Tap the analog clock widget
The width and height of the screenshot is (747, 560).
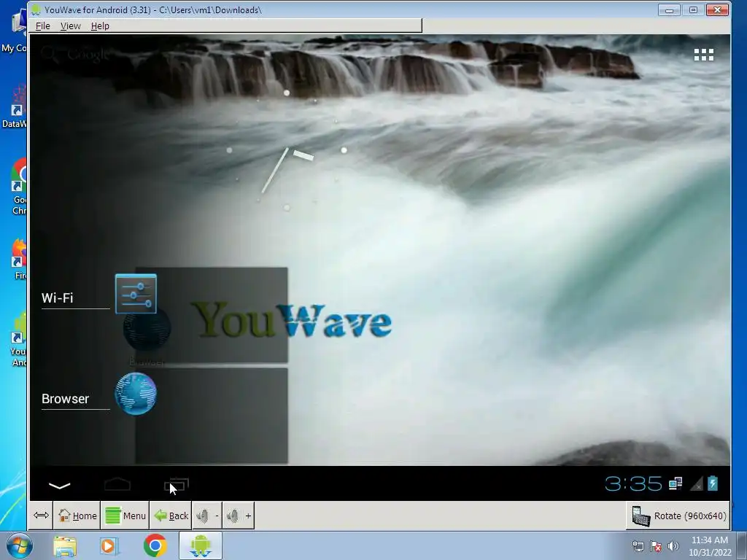(286, 150)
